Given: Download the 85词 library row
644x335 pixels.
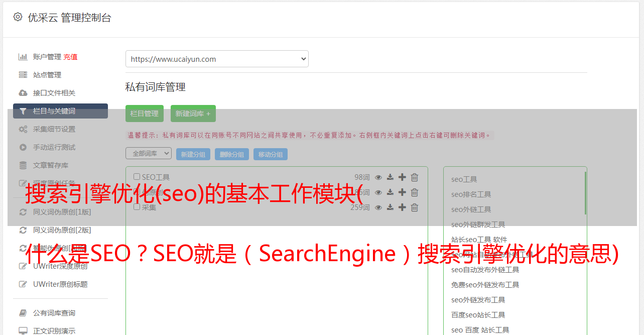Looking at the screenshot, I should click(390, 192).
